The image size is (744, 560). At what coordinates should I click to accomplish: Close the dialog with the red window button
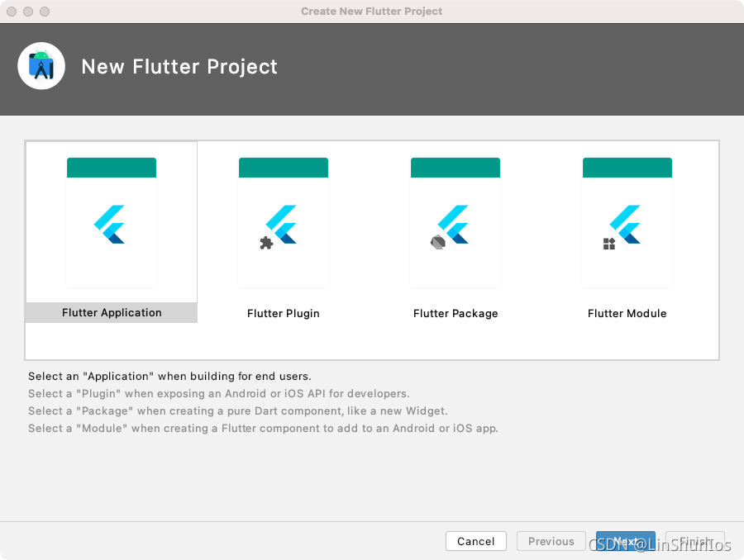pyautogui.click(x=12, y=12)
